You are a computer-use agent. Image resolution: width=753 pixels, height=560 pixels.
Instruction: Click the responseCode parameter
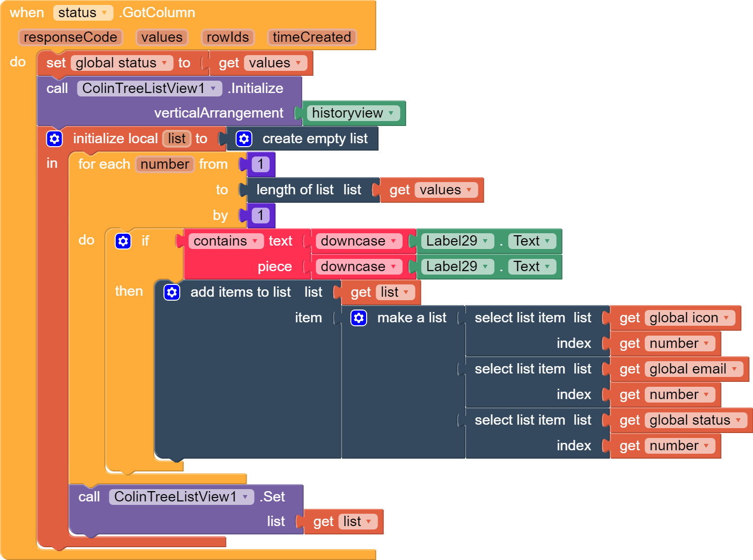point(70,37)
